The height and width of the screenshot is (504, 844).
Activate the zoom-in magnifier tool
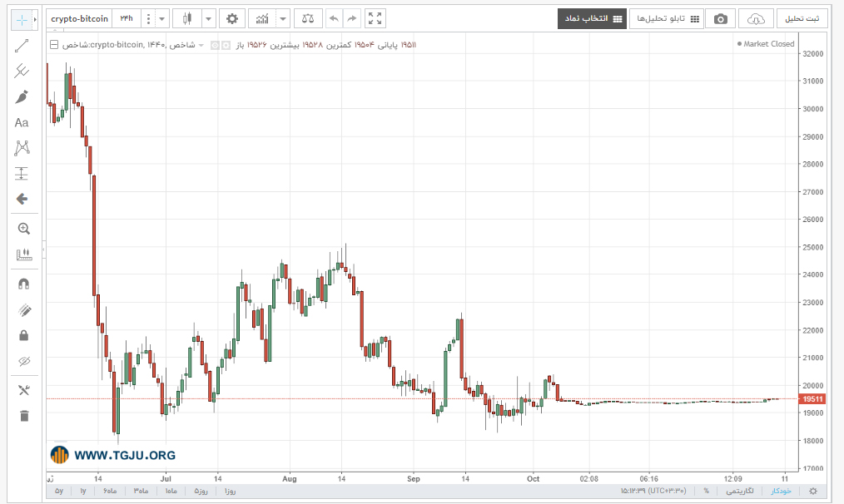click(23, 229)
